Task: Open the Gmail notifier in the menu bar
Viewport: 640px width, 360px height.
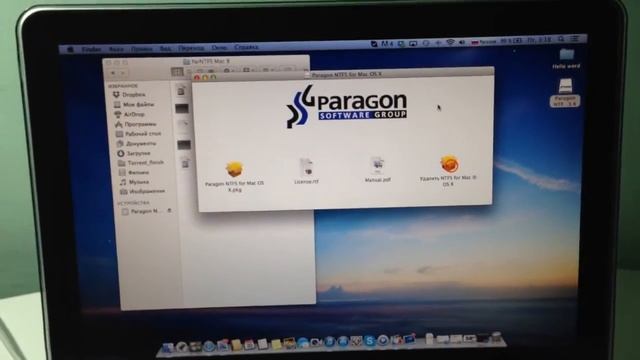Action: pos(387,44)
